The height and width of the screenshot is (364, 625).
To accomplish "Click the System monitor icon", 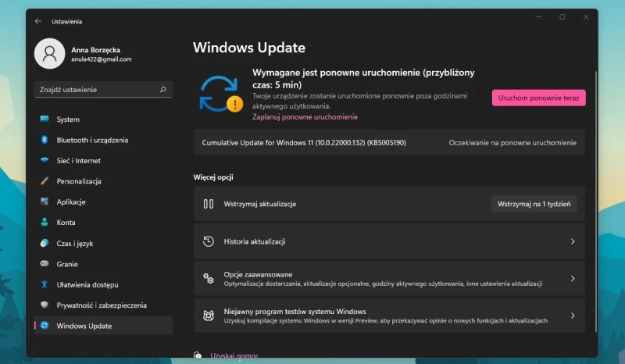I will [x=45, y=119].
